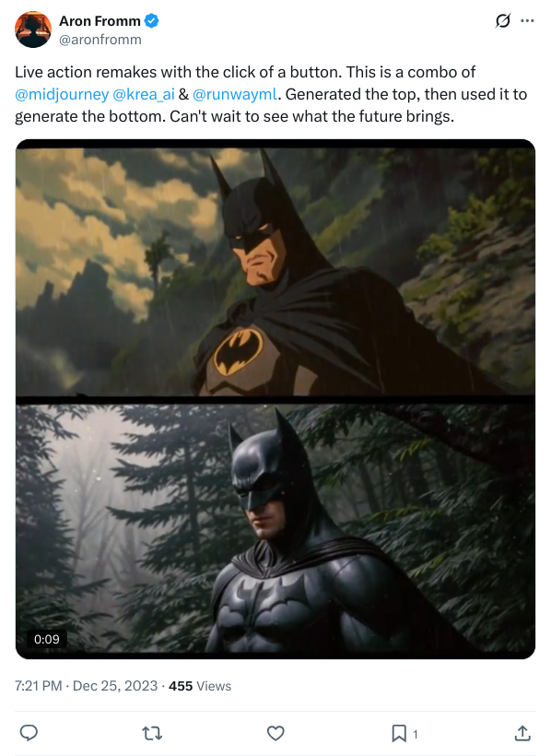Click the 455 Views count
Image resolution: width=551 pixels, height=756 pixels.
(200, 686)
